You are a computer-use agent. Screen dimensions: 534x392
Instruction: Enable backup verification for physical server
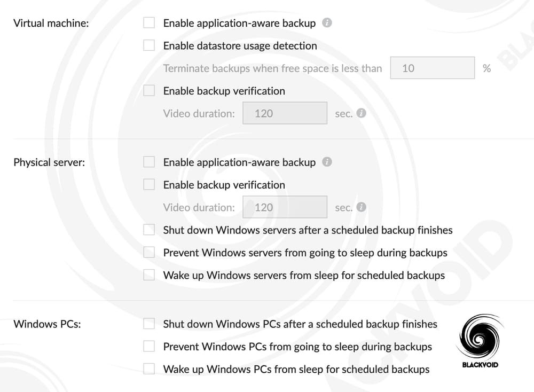pos(148,184)
